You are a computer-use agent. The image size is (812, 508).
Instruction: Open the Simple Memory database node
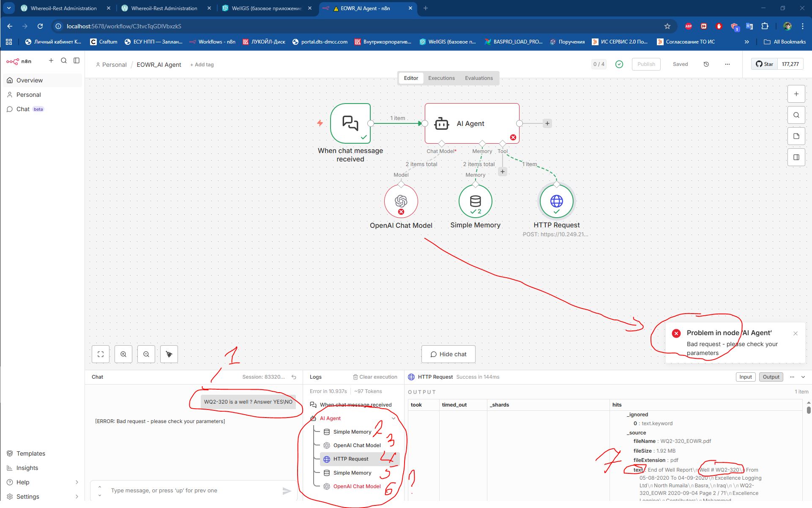coord(475,201)
